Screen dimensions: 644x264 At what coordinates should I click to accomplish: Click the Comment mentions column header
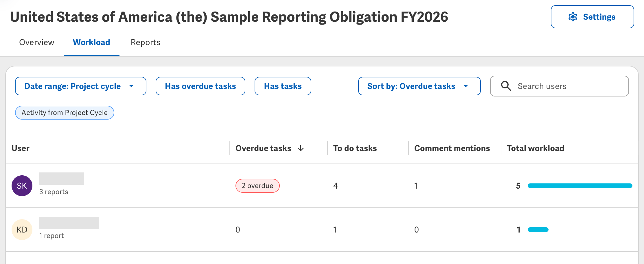coord(452,148)
